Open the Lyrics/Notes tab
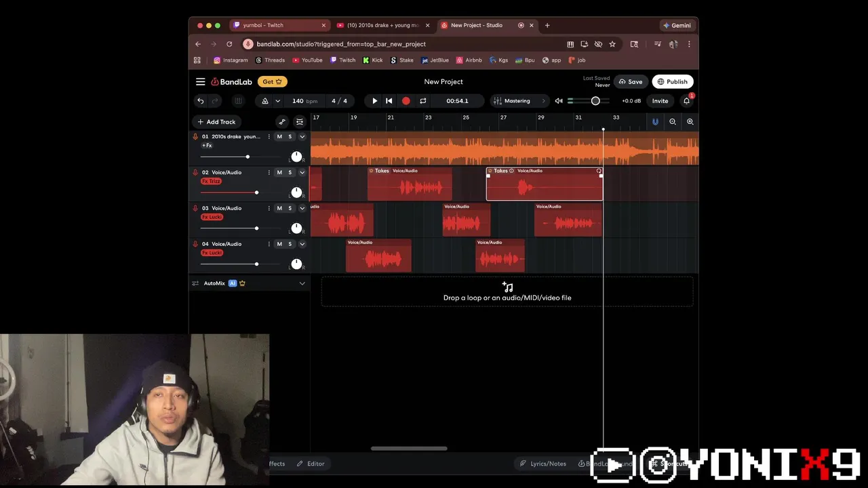This screenshot has width=868, height=488. (x=542, y=464)
